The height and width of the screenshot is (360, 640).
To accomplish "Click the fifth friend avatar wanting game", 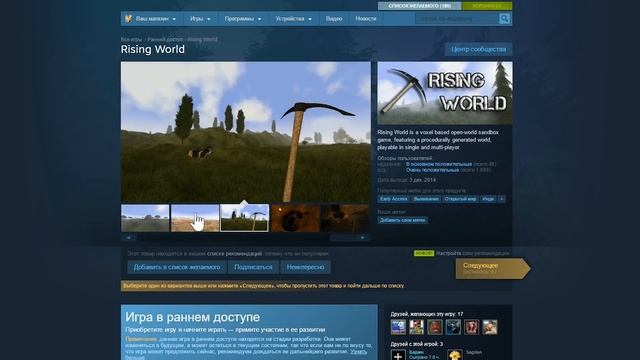I will (471, 327).
